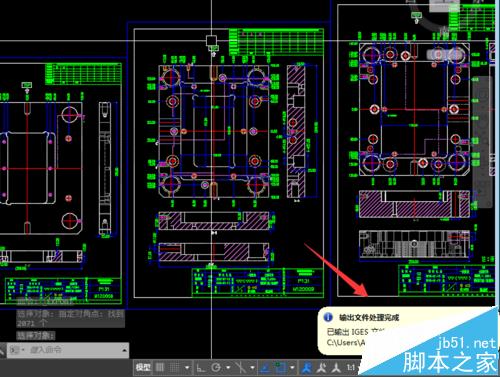500x377 pixels.
Task: Open isometric drafting plane dropdown arrow
Action: [x=252, y=368]
